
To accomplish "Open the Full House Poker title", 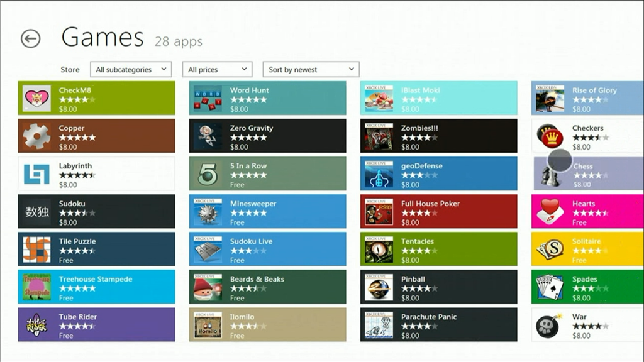I will (430, 204).
